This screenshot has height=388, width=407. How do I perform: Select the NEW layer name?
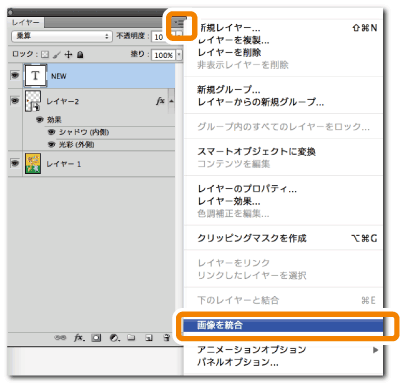pos(59,76)
